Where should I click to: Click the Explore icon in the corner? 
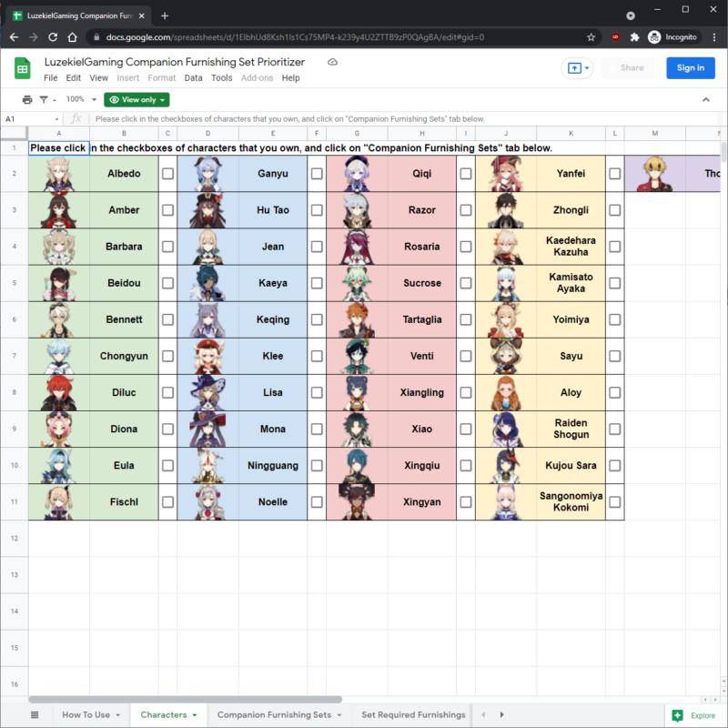point(678,715)
